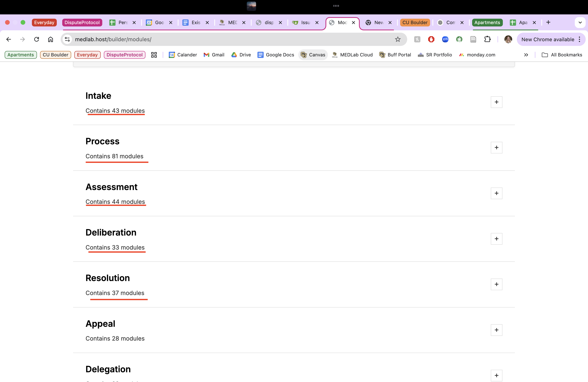This screenshot has height=382, width=588.
Task: Open the Canvas bookmark
Action: click(x=313, y=55)
